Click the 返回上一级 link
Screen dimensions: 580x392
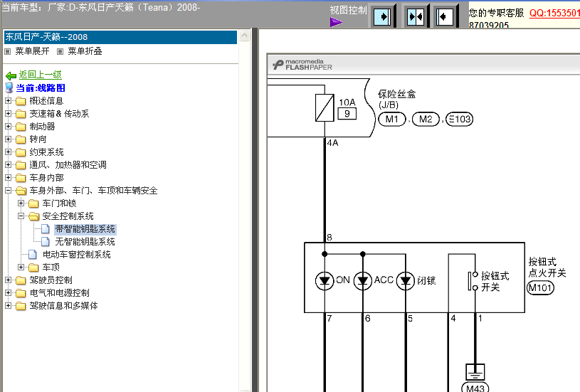tap(41, 75)
